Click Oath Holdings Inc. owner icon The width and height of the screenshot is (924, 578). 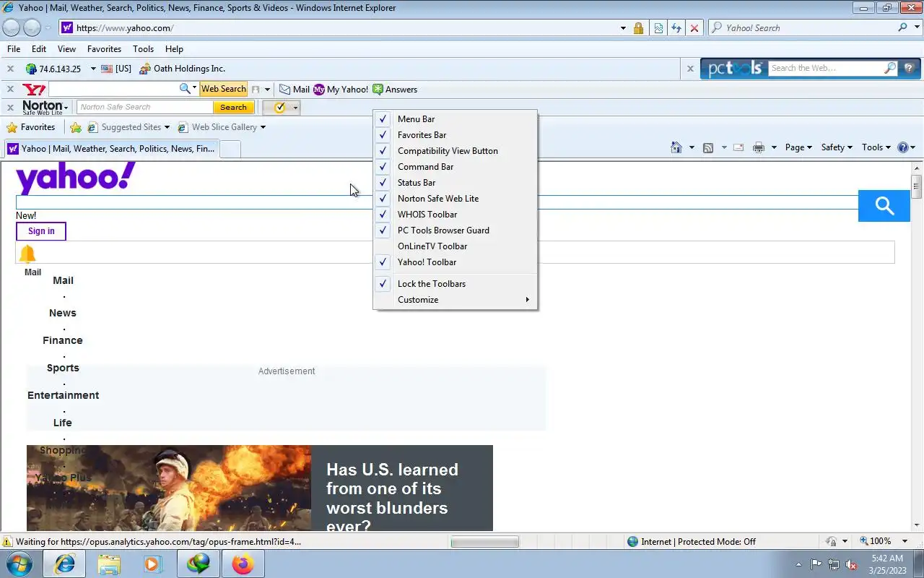tap(145, 69)
